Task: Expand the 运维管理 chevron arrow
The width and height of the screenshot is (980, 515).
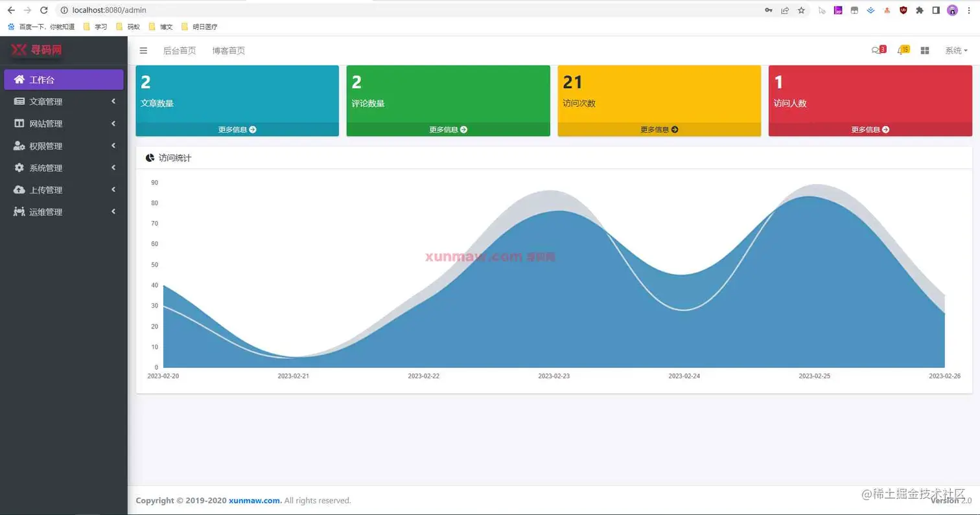Action: (x=113, y=211)
